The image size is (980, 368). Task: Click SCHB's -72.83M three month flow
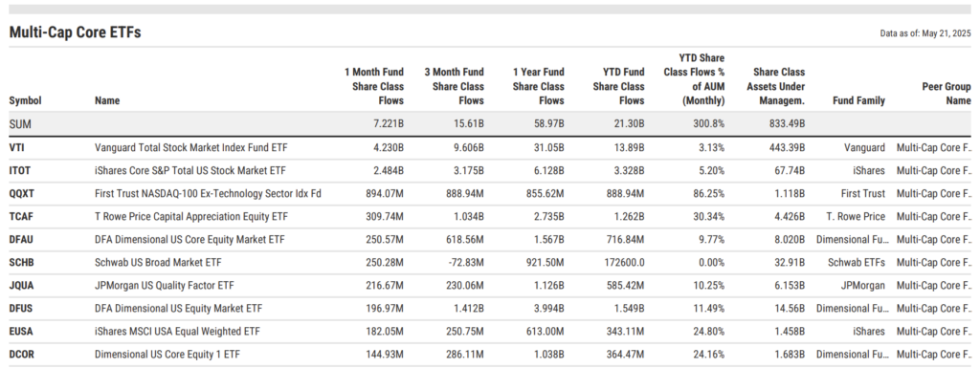pyautogui.click(x=466, y=263)
